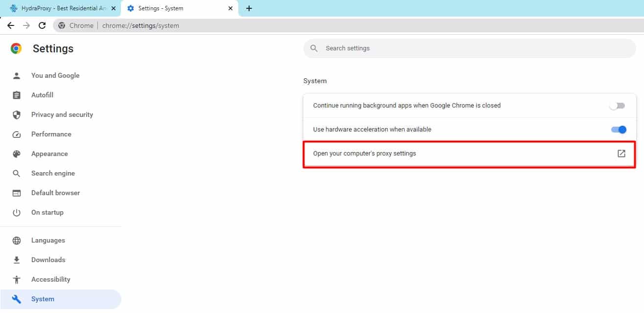Click the You and Google person icon

coord(17,75)
